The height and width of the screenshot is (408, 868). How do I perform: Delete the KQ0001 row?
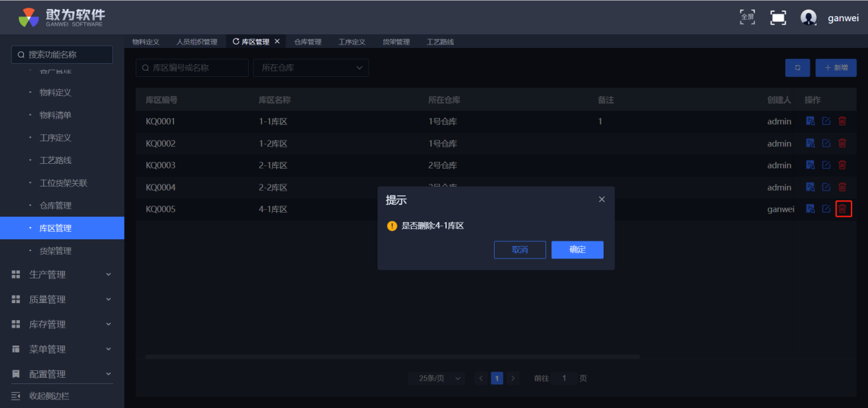(x=843, y=121)
